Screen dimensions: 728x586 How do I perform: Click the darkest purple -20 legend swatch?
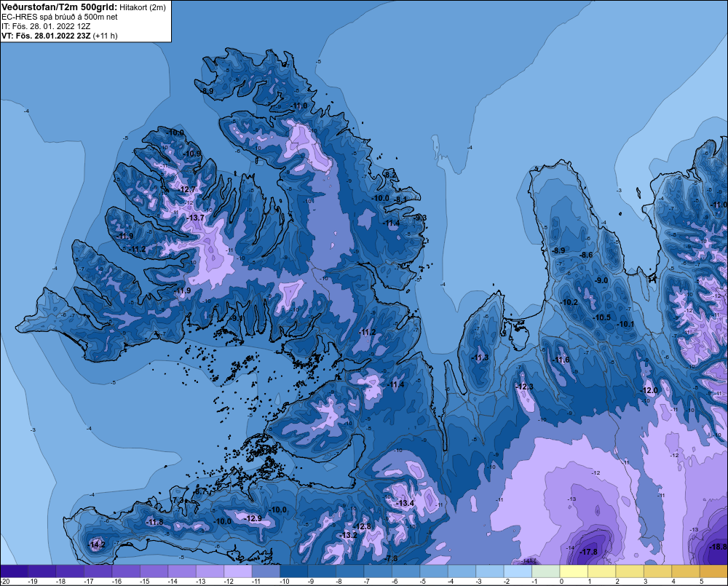(x=14, y=571)
